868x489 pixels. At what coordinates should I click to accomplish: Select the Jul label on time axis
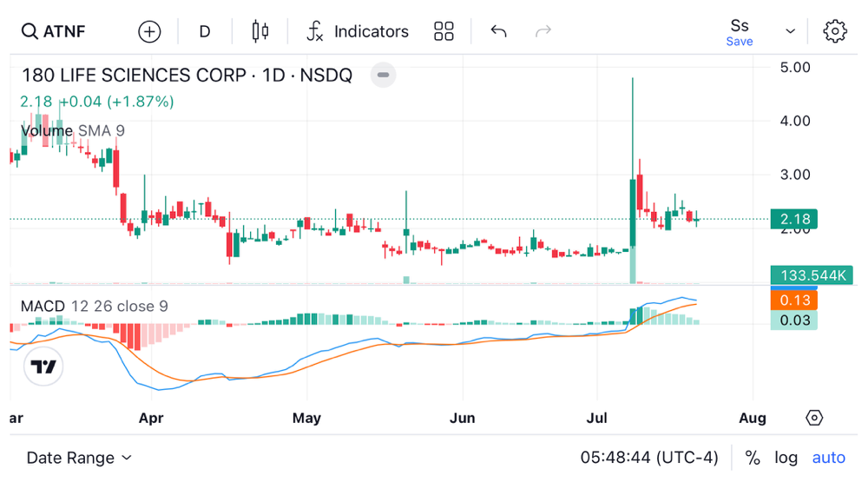[x=597, y=418]
